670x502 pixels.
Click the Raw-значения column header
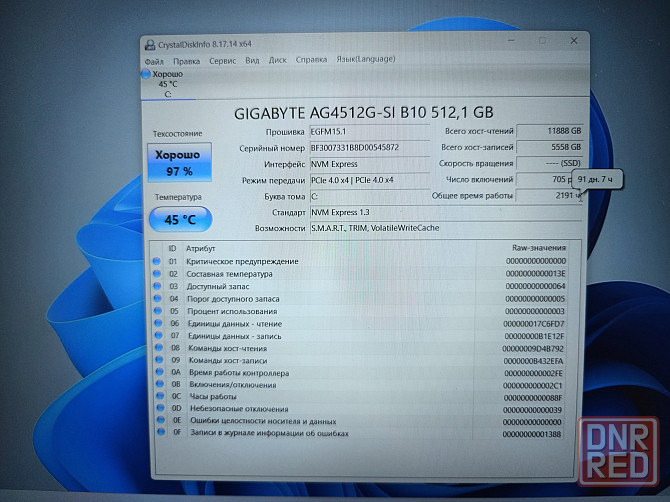click(539, 248)
